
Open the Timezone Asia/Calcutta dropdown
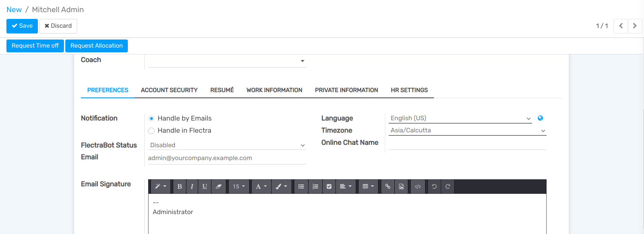click(467, 130)
